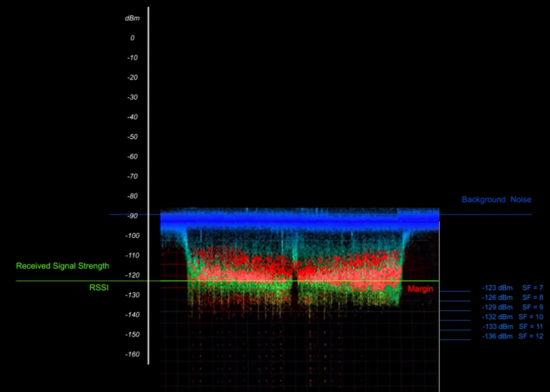Select the Received Signal Strength label
The image size is (550, 392).
[x=62, y=266]
